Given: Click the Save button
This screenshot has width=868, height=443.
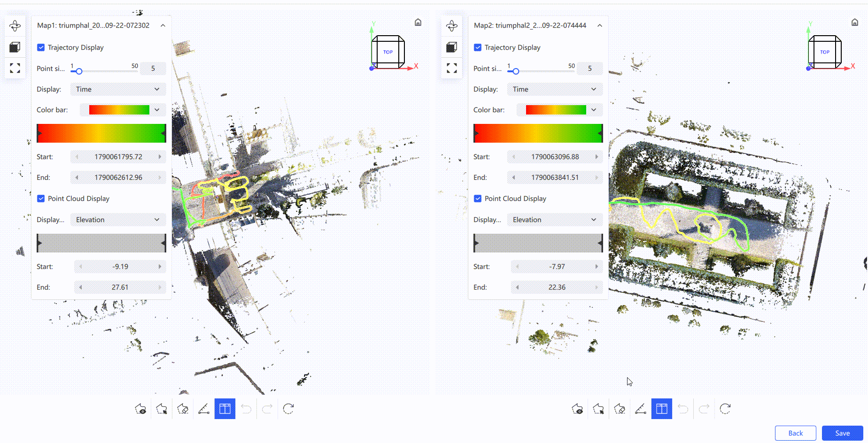Looking at the screenshot, I should [x=843, y=433].
